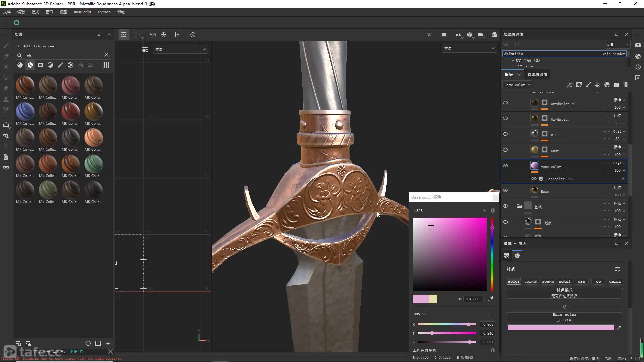Adjust the H hue slider
Screen dimensions: 644x362
tap(446, 324)
